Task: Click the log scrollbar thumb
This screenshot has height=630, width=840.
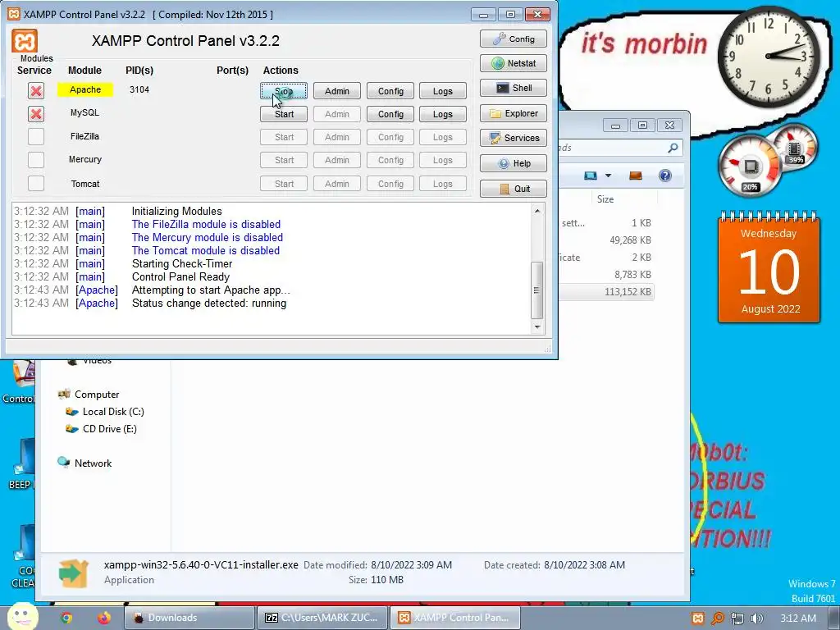Action: 536,290
